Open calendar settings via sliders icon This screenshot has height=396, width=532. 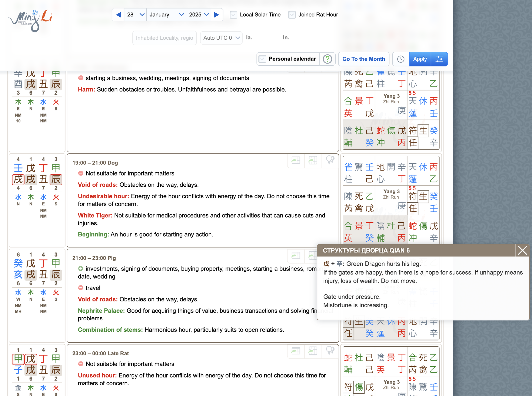point(439,59)
